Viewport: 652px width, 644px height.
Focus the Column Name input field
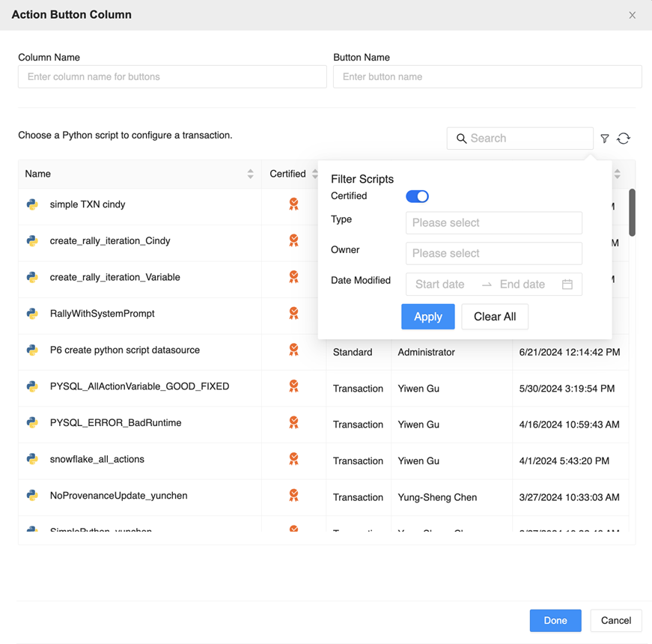tap(172, 76)
